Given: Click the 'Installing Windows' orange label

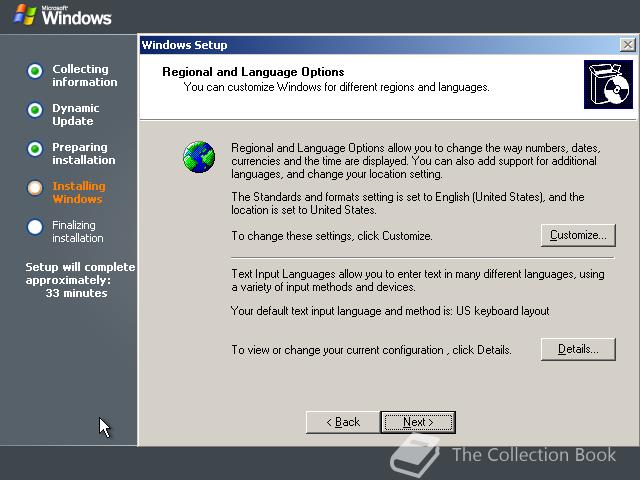Looking at the screenshot, I should tap(79, 192).
